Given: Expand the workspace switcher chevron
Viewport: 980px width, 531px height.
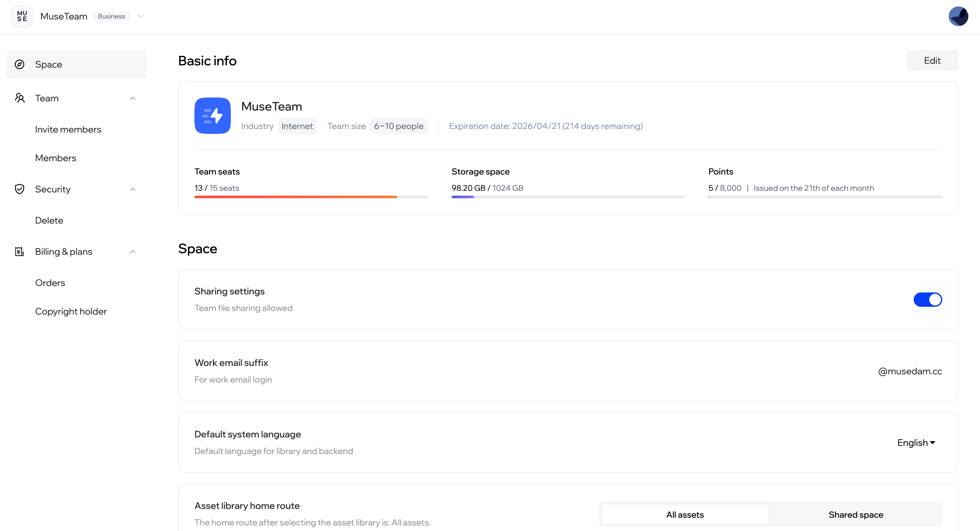Looking at the screenshot, I should (x=140, y=16).
